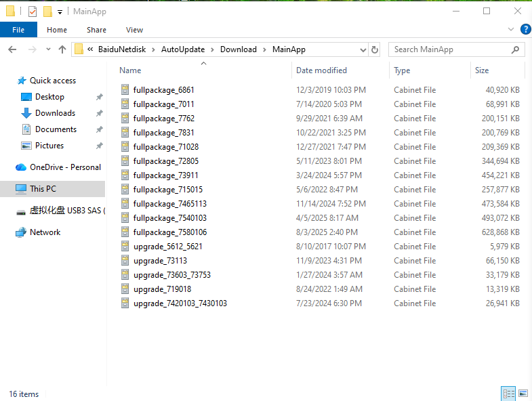Click the Search MainApp input field
The image size is (532, 401).
click(x=450, y=49)
